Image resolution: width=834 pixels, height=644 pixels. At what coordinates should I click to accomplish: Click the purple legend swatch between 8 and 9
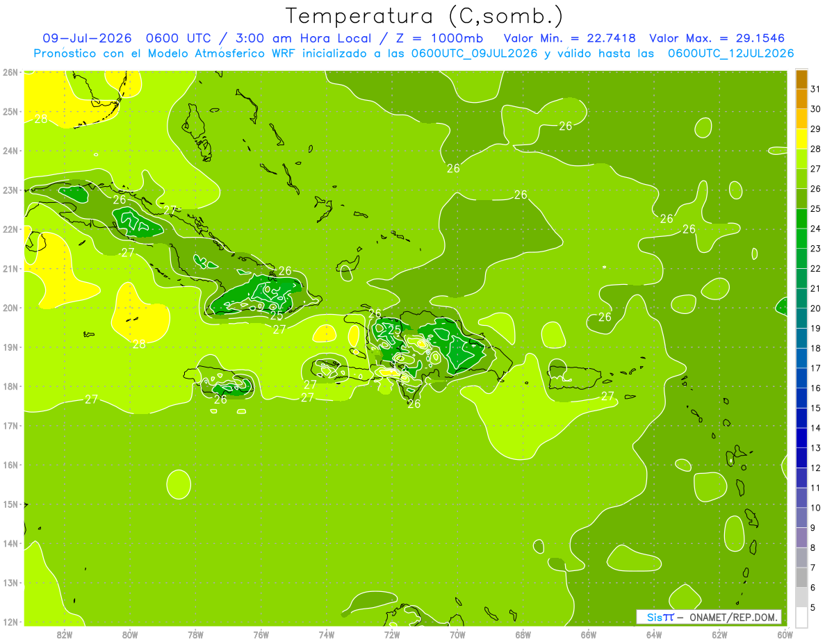click(x=801, y=537)
